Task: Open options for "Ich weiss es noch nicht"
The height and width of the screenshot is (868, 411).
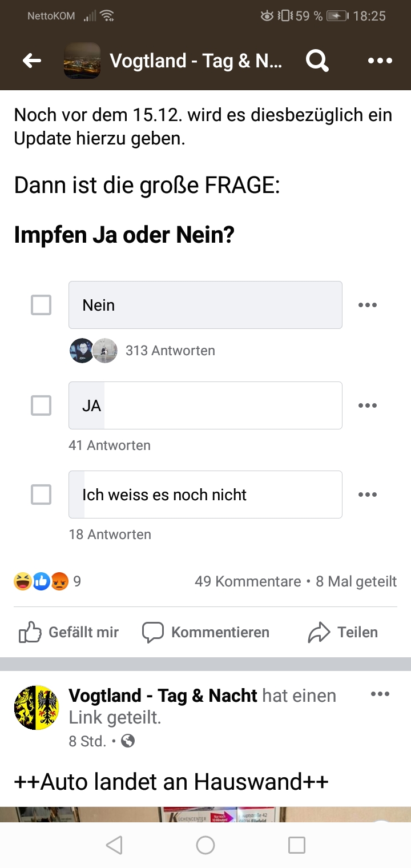Action: click(x=368, y=495)
